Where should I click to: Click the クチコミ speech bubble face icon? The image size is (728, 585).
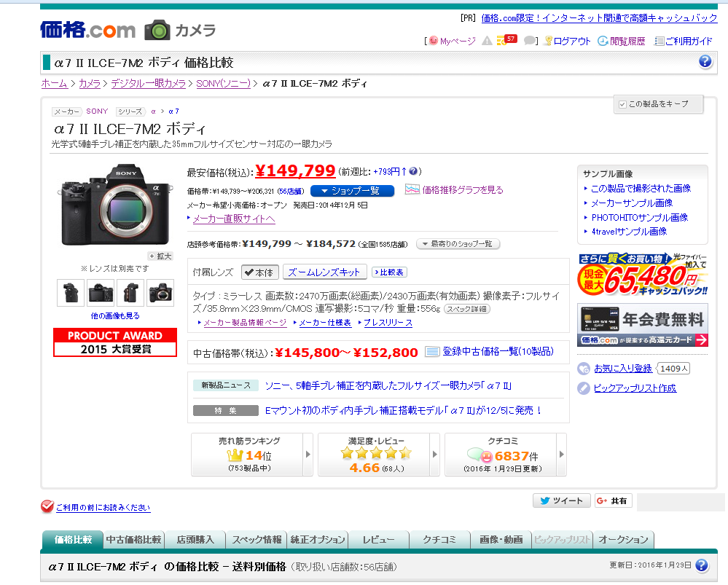tap(480, 455)
